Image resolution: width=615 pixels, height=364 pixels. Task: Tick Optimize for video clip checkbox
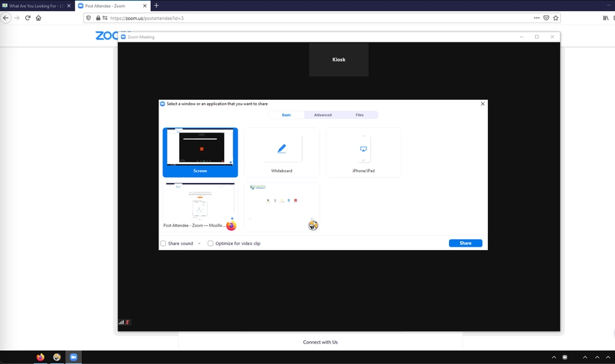coord(210,243)
